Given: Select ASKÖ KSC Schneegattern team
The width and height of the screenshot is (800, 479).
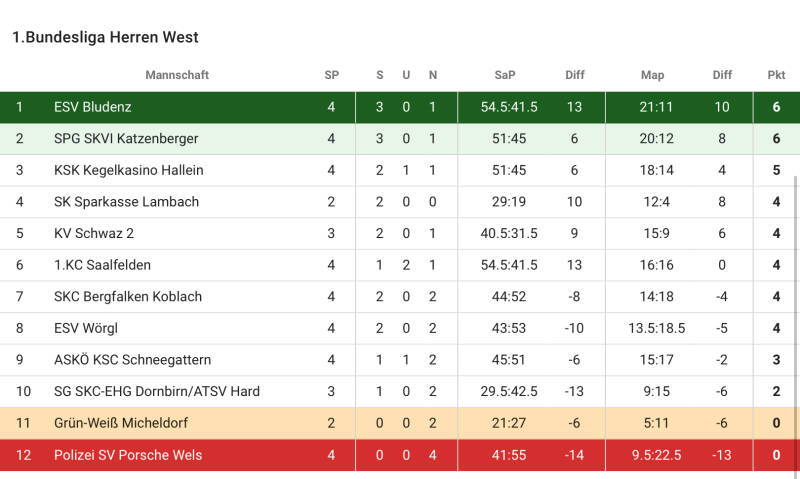Looking at the screenshot, I should [132, 360].
